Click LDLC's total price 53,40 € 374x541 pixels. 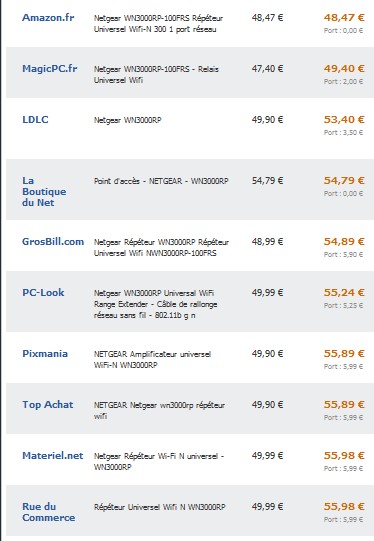(344, 120)
